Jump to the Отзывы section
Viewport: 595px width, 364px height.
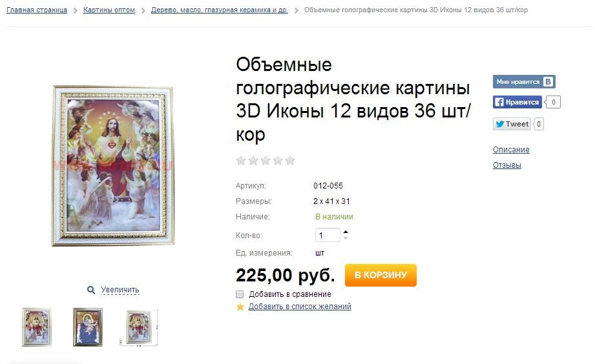507,165
